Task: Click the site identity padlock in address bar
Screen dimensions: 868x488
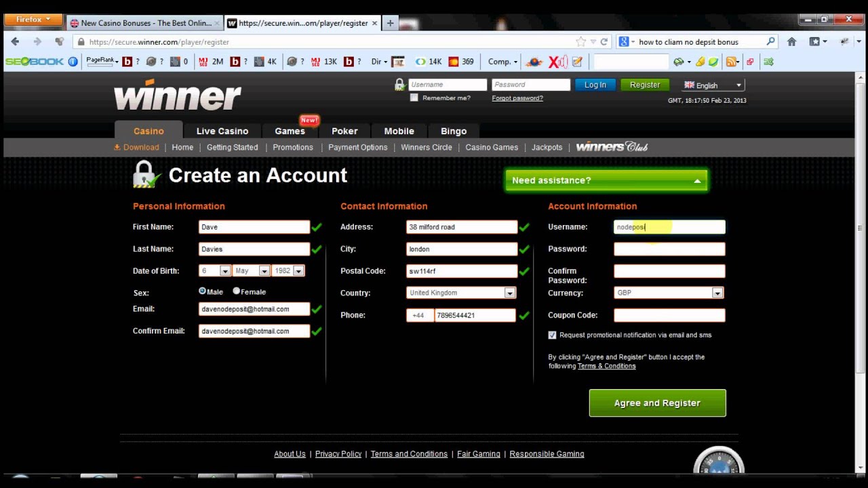Action: click(81, 41)
